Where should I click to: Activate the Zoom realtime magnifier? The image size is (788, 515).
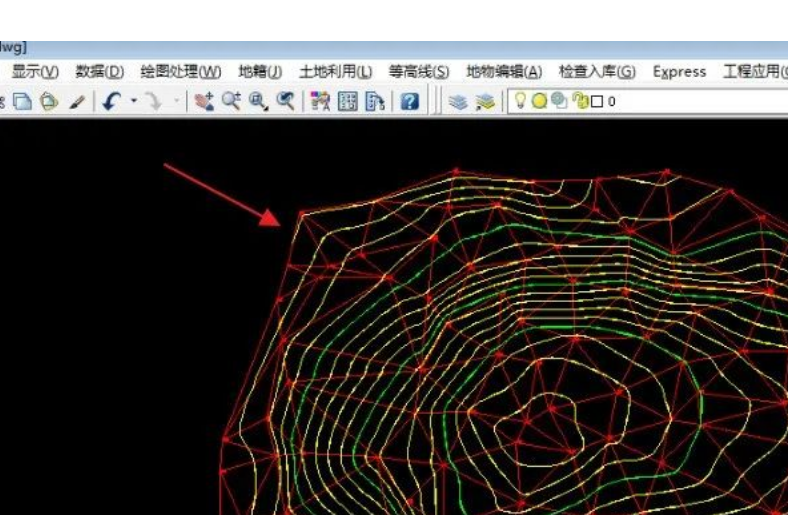232,101
